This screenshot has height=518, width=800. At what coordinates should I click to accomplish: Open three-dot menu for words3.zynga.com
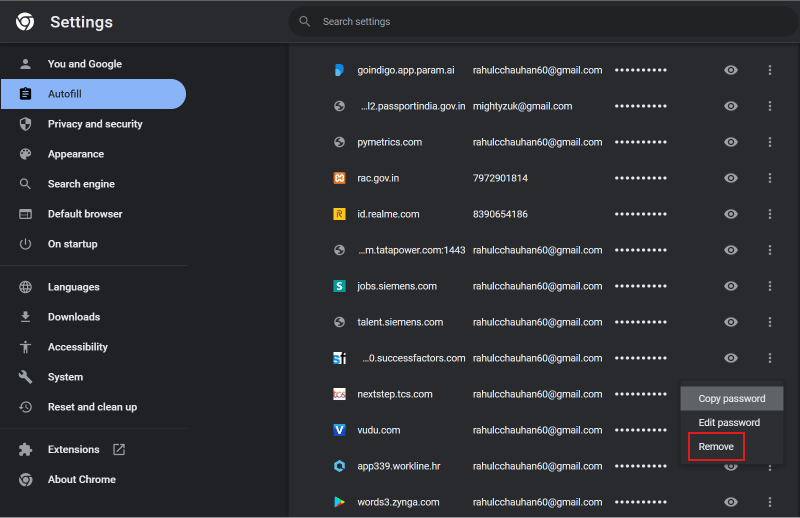point(769,502)
